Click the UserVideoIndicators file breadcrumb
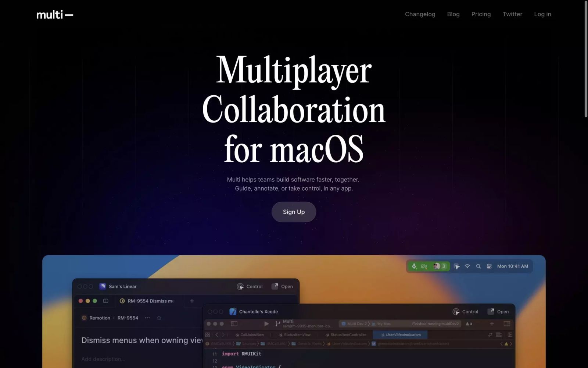This screenshot has width=588, height=368. [347, 343]
